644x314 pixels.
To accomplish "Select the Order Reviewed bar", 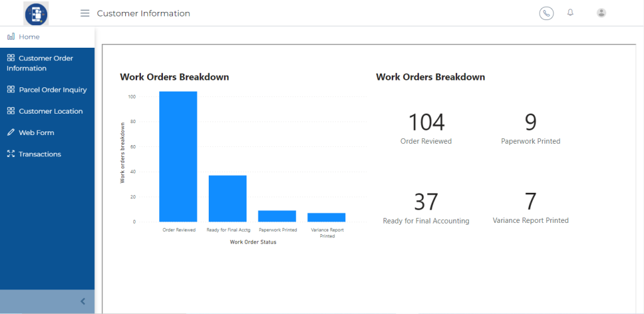I will coord(178,157).
